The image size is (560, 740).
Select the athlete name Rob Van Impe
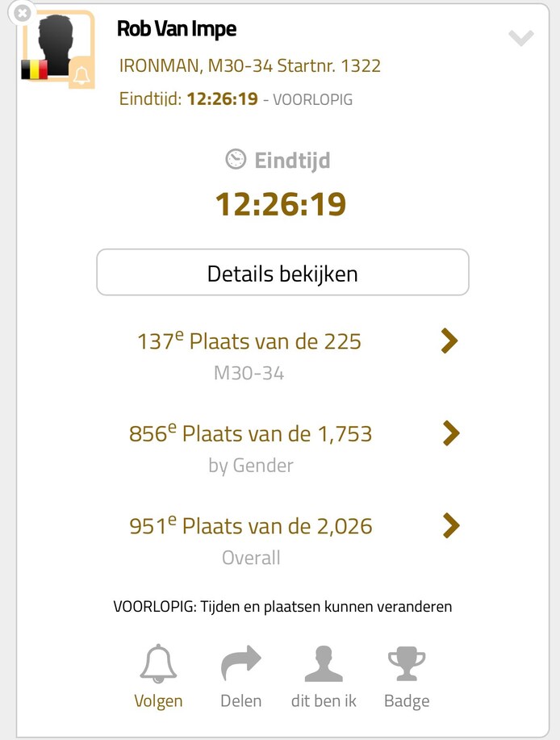tap(177, 29)
